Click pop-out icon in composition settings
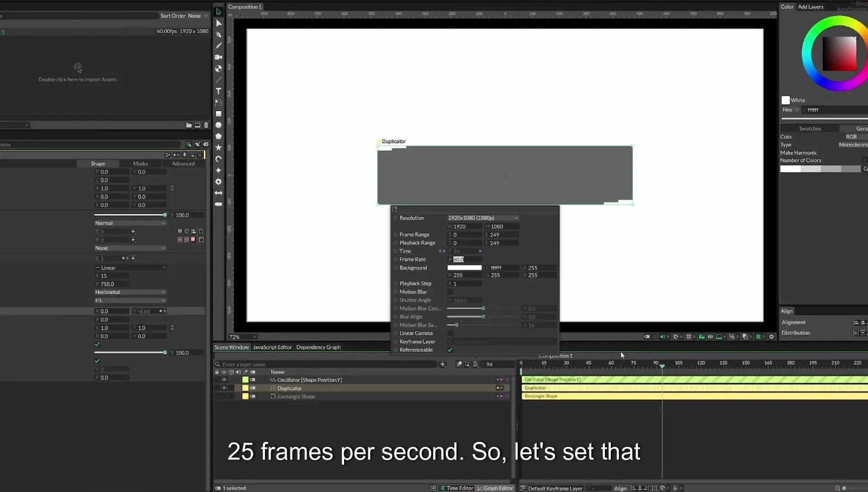 click(x=394, y=209)
